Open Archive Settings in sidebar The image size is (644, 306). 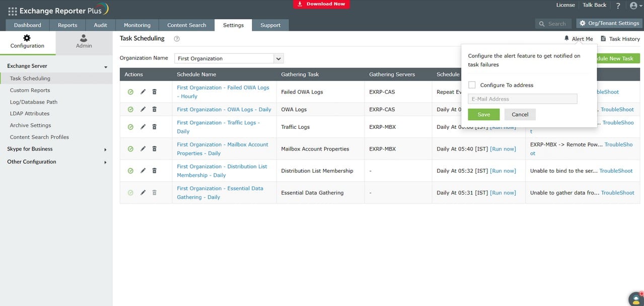click(x=30, y=125)
